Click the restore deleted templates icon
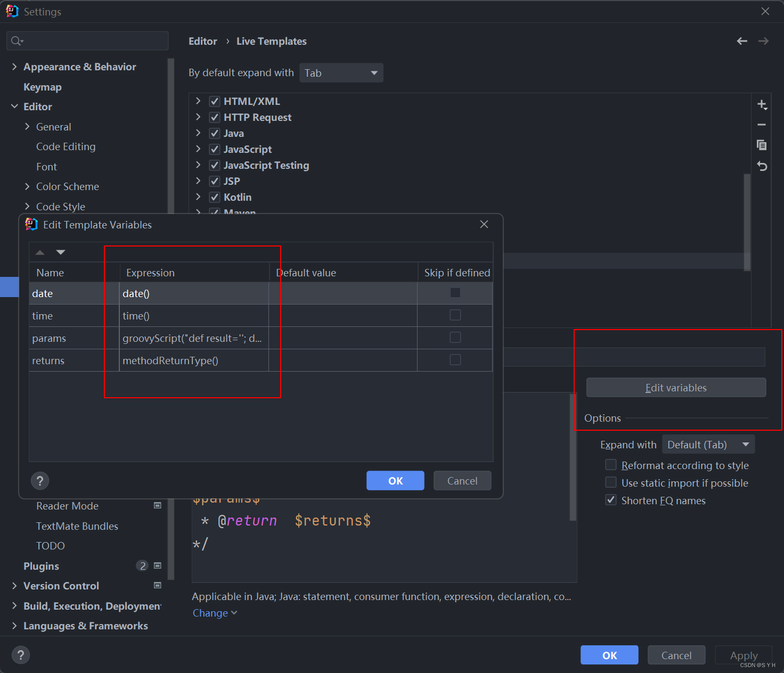 pos(762,166)
